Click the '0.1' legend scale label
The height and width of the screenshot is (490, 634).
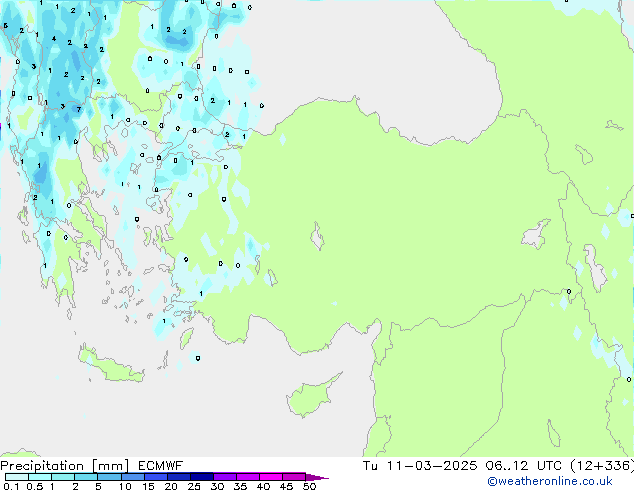point(11,486)
